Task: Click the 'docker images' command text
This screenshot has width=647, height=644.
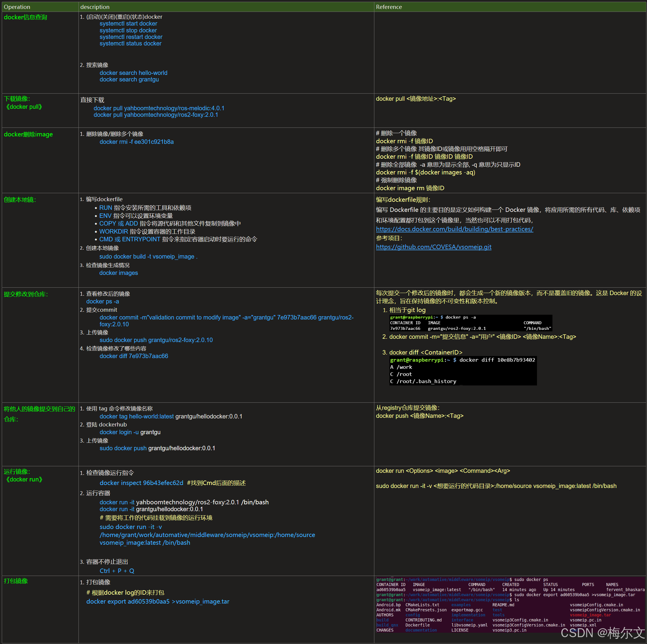Action: tap(119, 273)
